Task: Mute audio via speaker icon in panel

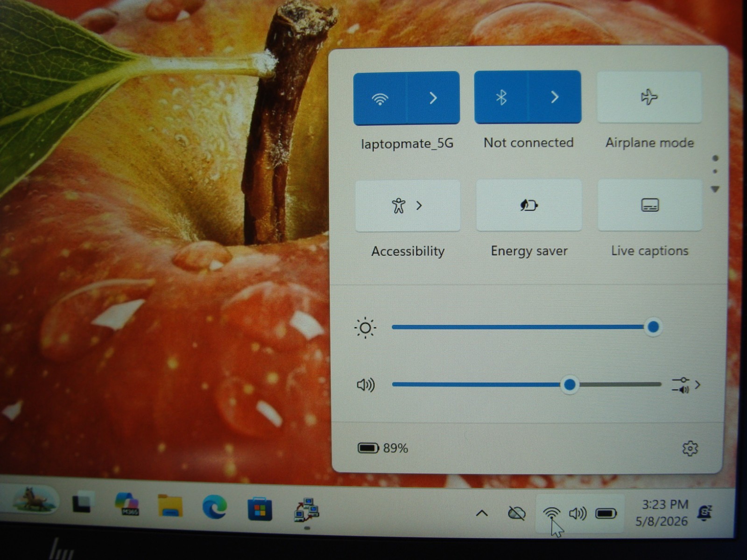Action: click(x=366, y=385)
